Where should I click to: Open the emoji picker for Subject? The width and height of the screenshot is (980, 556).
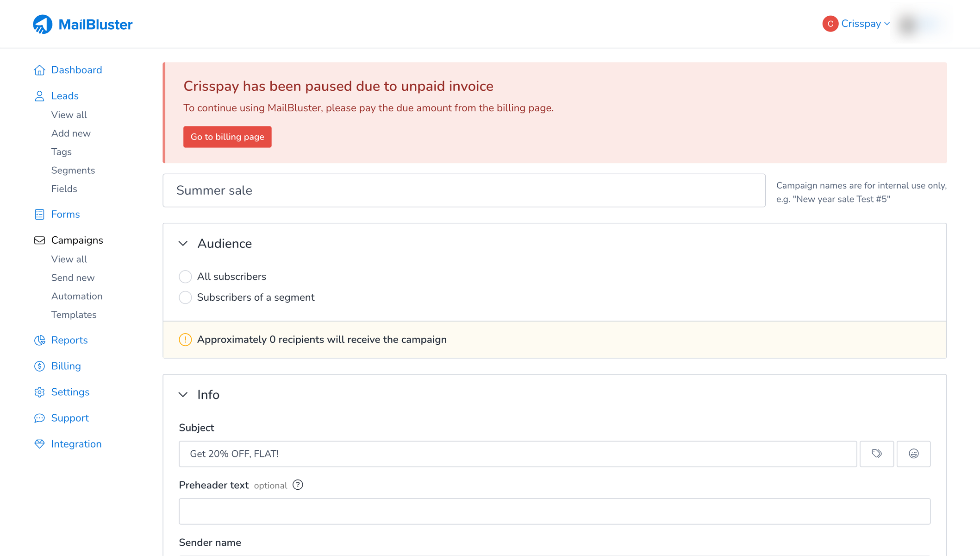tap(913, 454)
